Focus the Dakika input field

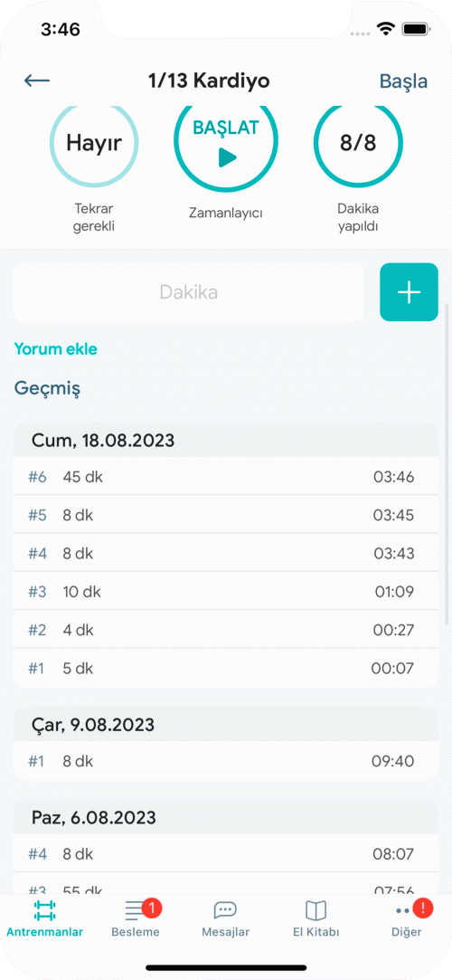[189, 292]
